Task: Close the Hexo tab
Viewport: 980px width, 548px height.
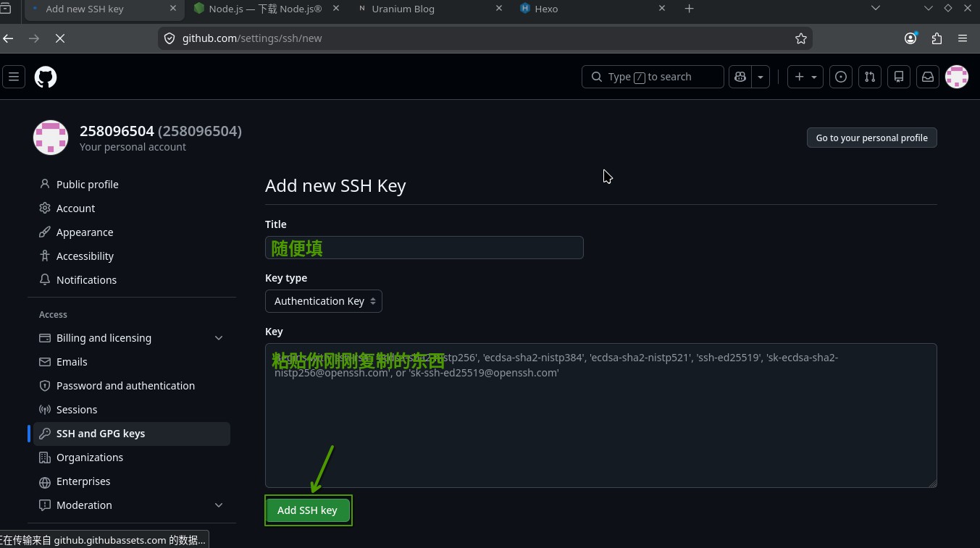Action: [x=661, y=9]
